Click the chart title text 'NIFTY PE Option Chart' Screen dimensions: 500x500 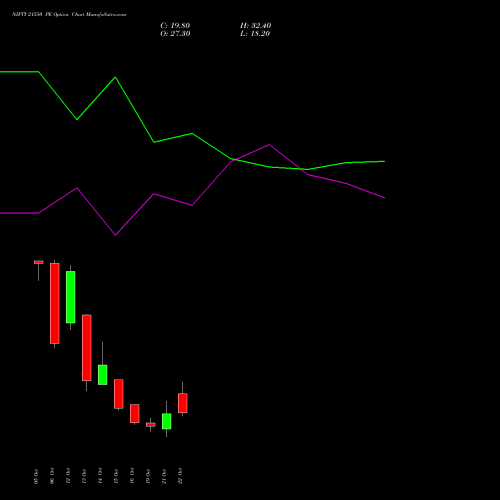69,15
